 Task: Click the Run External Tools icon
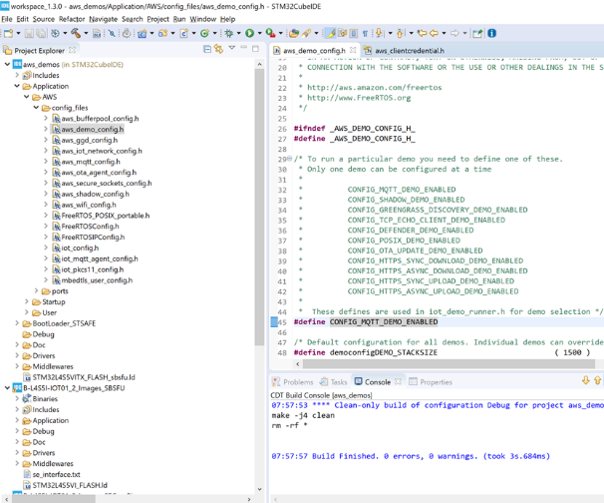pyautogui.click(x=270, y=34)
